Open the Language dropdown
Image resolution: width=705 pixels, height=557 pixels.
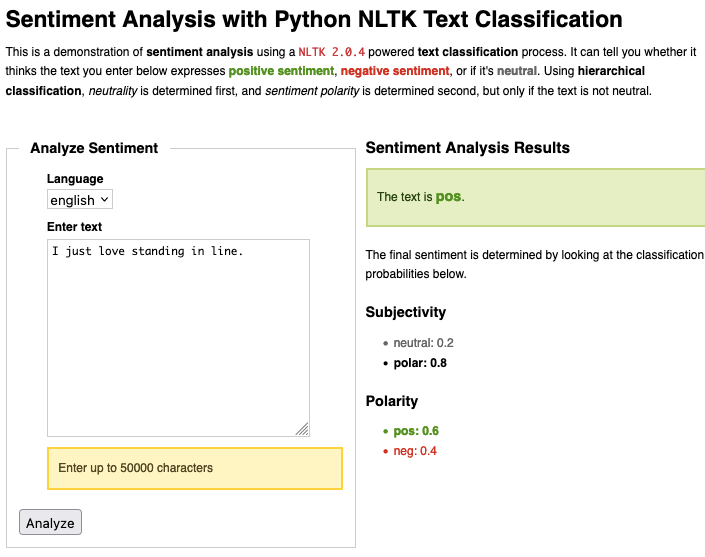click(x=80, y=200)
